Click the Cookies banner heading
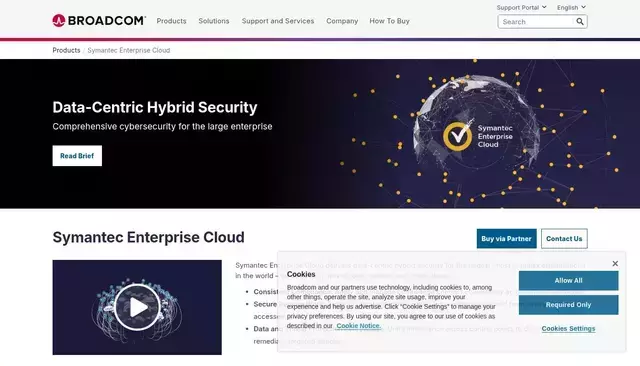Screen dimensions: 640x366 301,274
